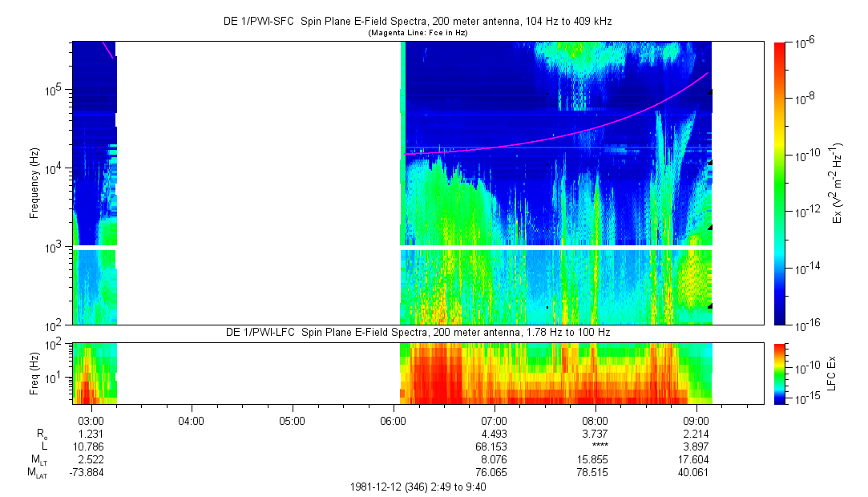
Task: Click the 'Magenta Line: Fce in Hz' subtitle
Action: click(416, 33)
